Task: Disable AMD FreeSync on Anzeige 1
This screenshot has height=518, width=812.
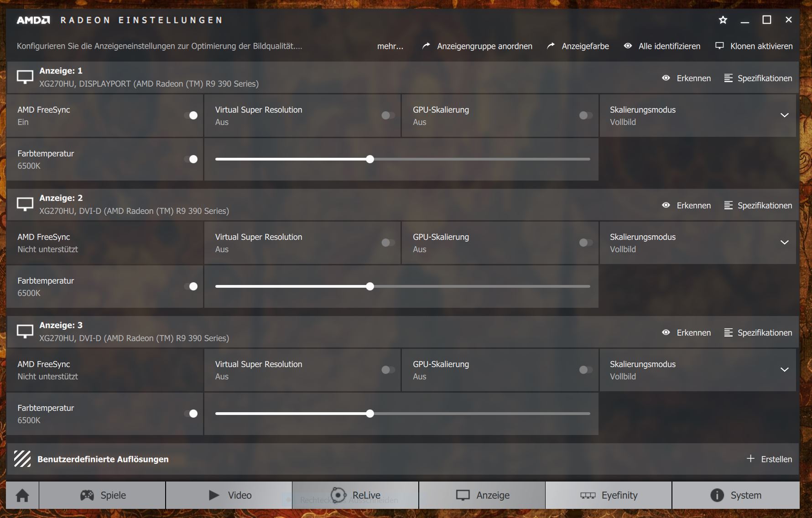Action: click(191, 115)
